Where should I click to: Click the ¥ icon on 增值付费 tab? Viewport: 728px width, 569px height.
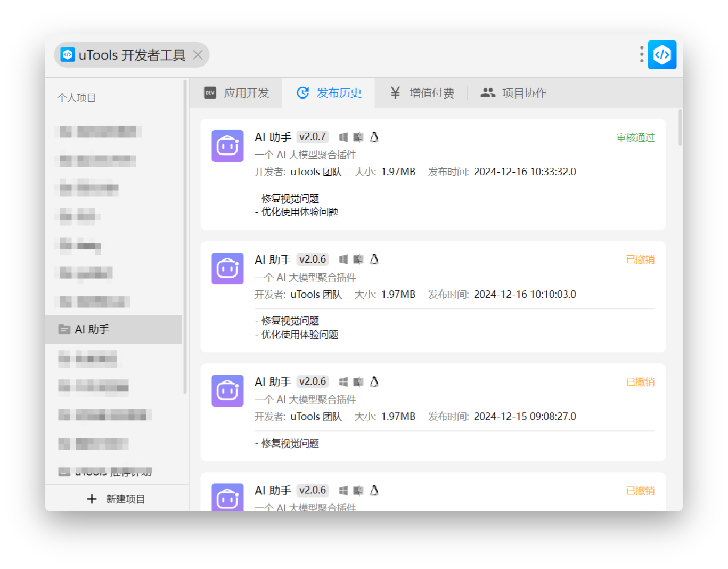click(395, 92)
